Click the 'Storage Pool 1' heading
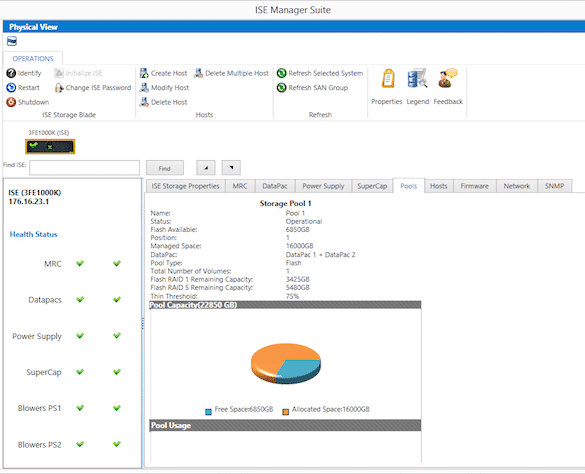The image size is (585, 474). pos(285,203)
